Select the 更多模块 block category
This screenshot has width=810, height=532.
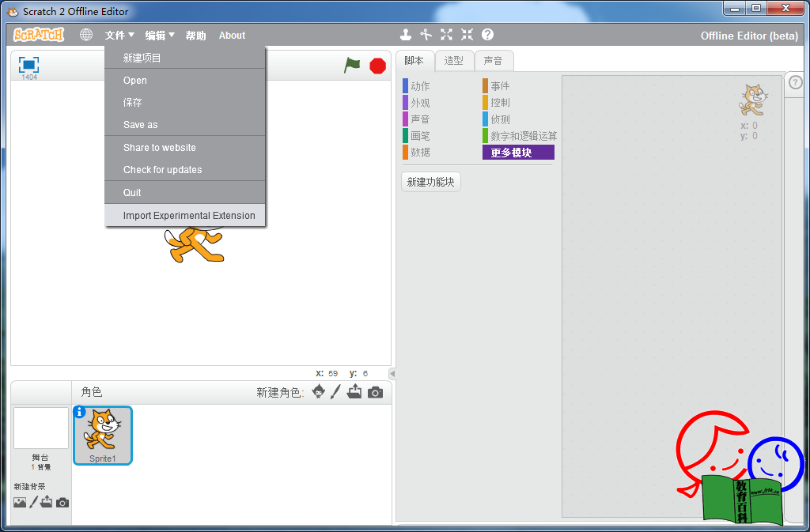click(518, 153)
